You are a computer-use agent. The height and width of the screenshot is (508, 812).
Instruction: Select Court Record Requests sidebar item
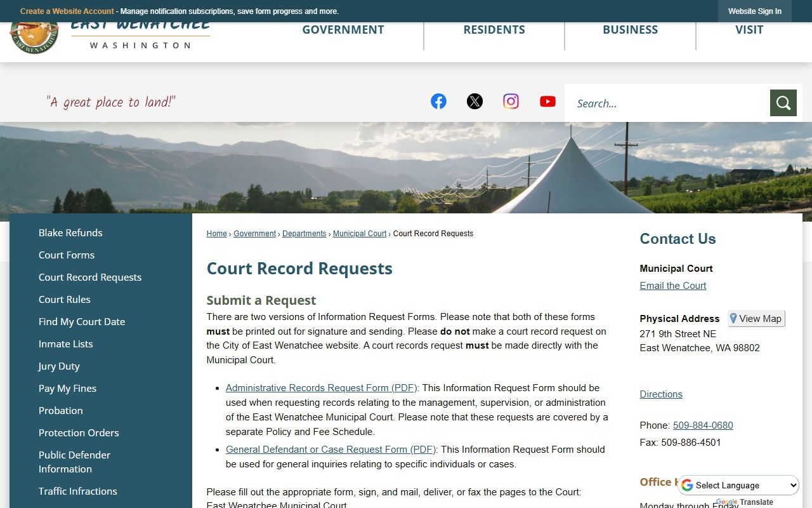click(90, 277)
